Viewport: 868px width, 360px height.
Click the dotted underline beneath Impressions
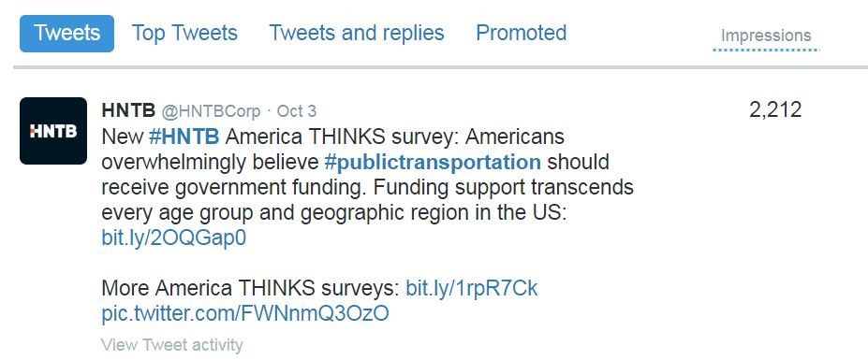766,50
